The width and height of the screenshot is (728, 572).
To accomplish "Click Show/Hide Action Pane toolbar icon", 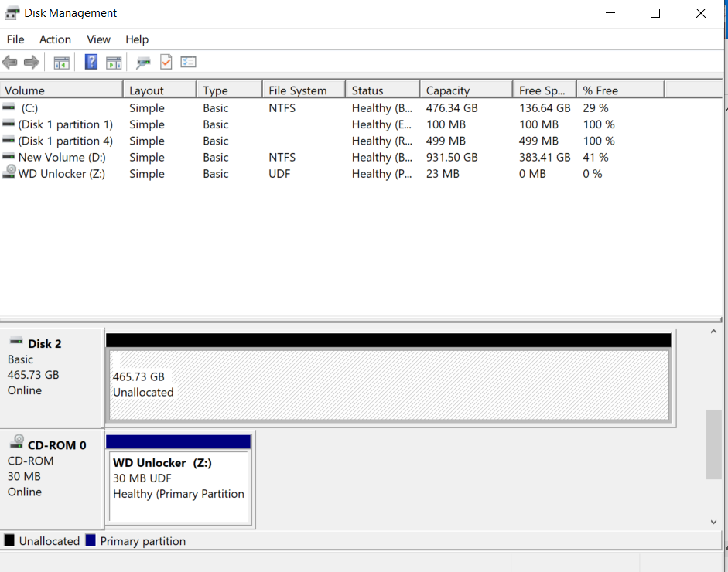I will tap(114, 63).
